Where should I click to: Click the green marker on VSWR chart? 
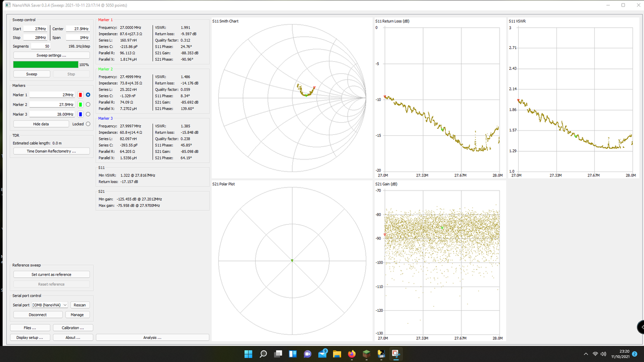576,136
